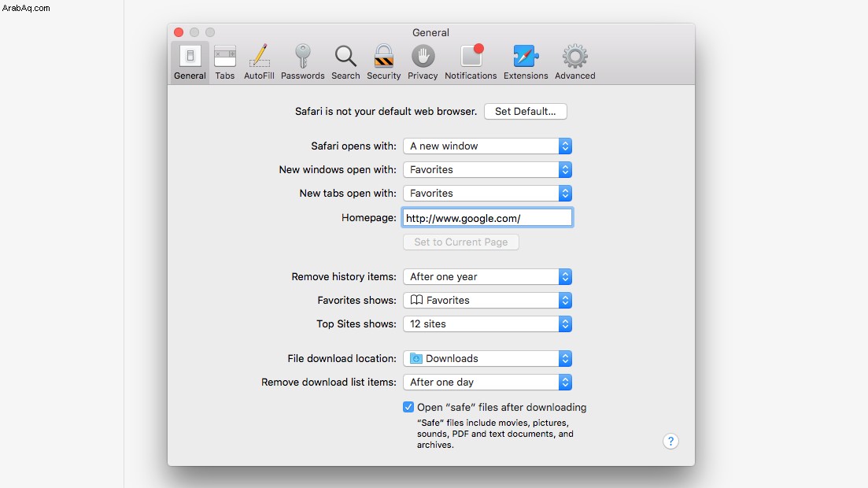This screenshot has width=868, height=488.
Task: Click inside the Homepage URL field
Action: click(487, 218)
